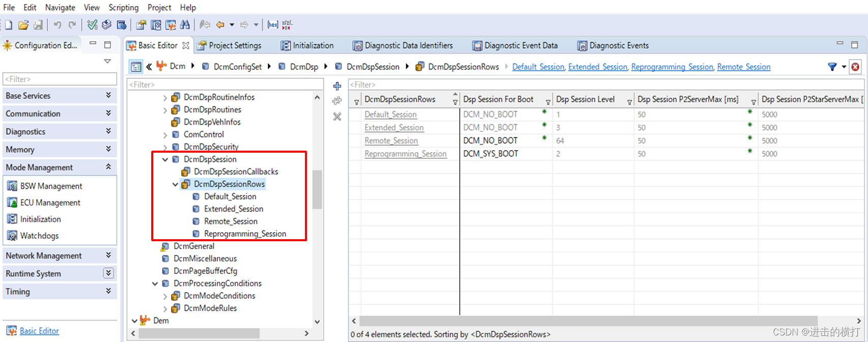Open the Basic Editor link at bottom left
This screenshot has width=868, height=342.
(x=39, y=331)
